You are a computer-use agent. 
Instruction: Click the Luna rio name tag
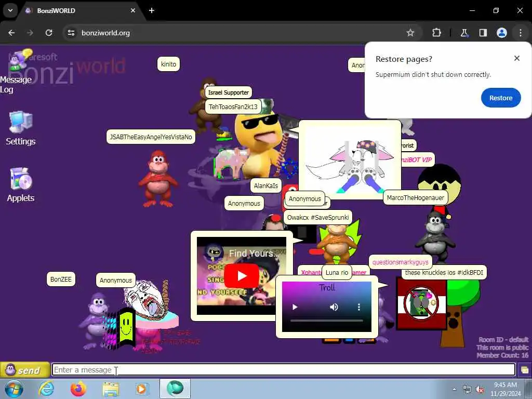(x=337, y=272)
